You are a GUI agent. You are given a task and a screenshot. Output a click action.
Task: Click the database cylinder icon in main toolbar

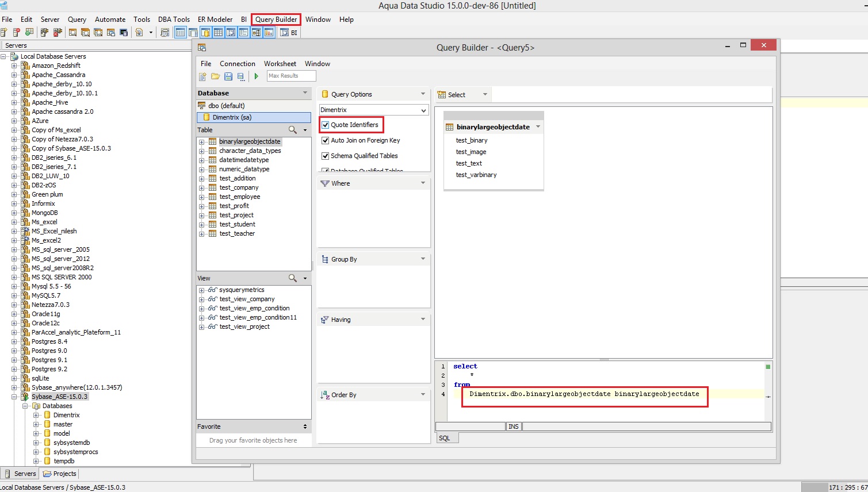[205, 33]
